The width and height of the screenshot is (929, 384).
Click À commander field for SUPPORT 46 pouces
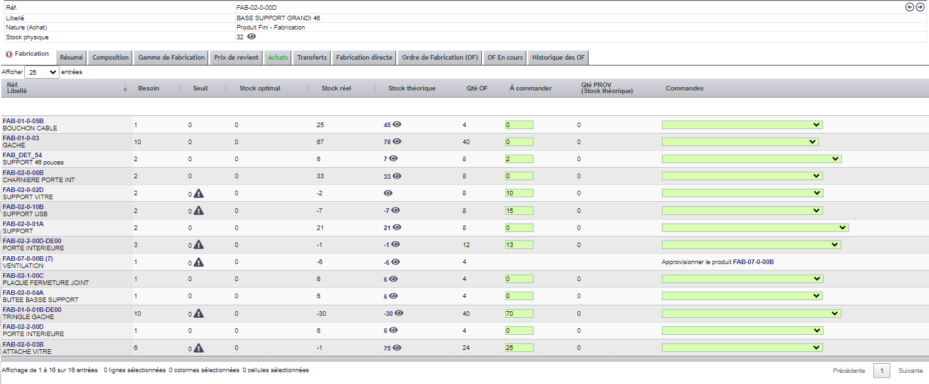point(519,159)
